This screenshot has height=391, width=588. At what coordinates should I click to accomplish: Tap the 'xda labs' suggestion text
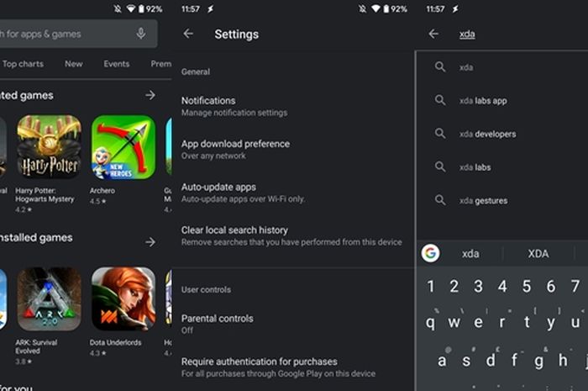475,167
